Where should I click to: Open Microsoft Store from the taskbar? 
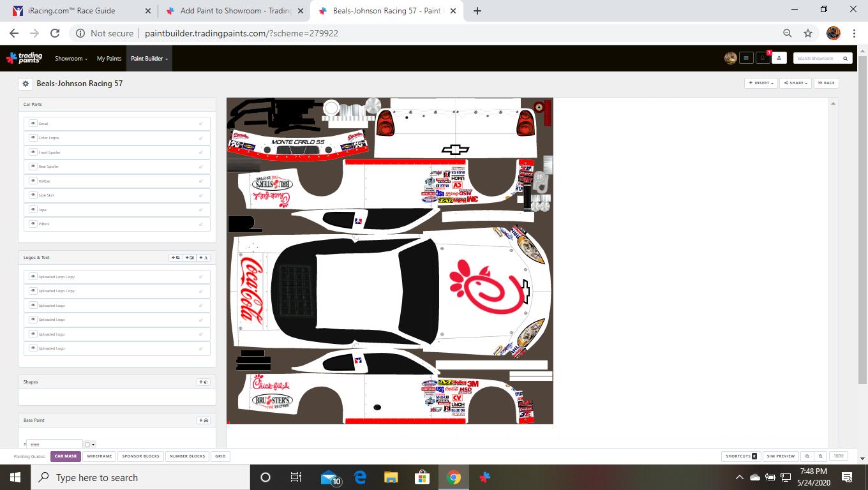[422, 477]
